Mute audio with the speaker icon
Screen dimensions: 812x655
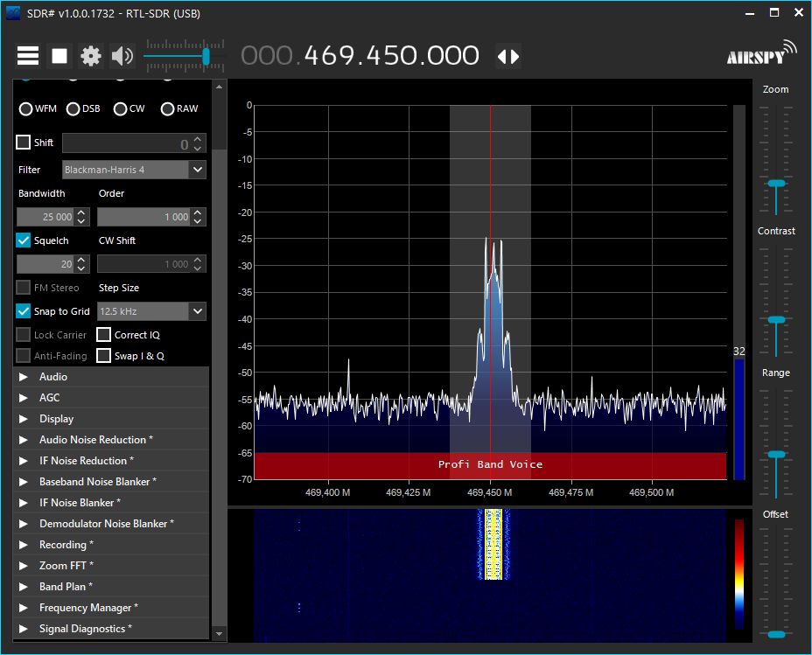click(x=122, y=56)
